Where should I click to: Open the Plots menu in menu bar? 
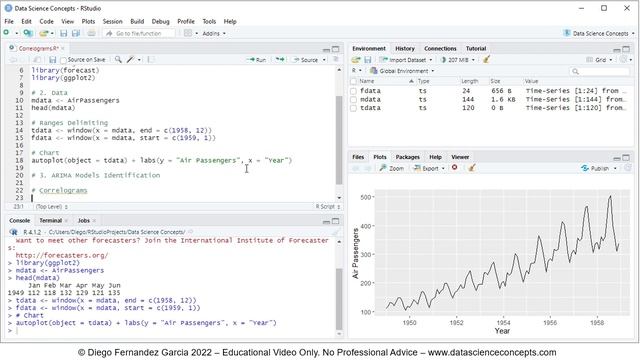88,21
